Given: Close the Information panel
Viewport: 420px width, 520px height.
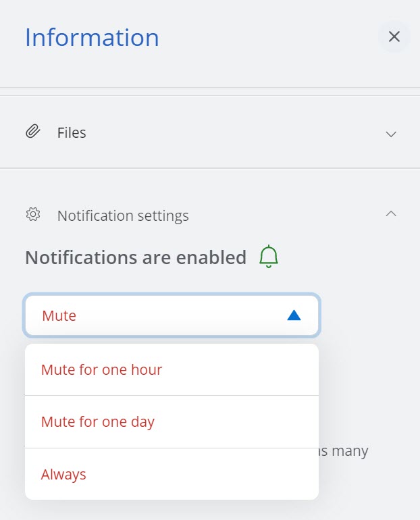Looking at the screenshot, I should click(x=394, y=36).
